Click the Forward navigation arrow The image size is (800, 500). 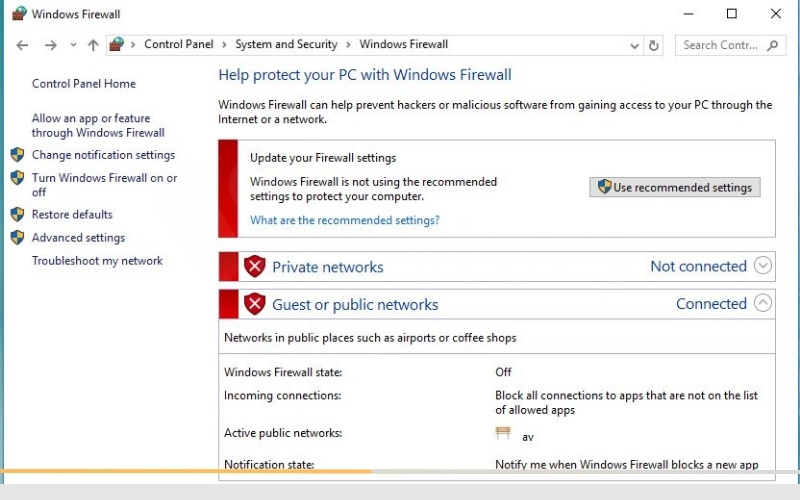click(51, 45)
